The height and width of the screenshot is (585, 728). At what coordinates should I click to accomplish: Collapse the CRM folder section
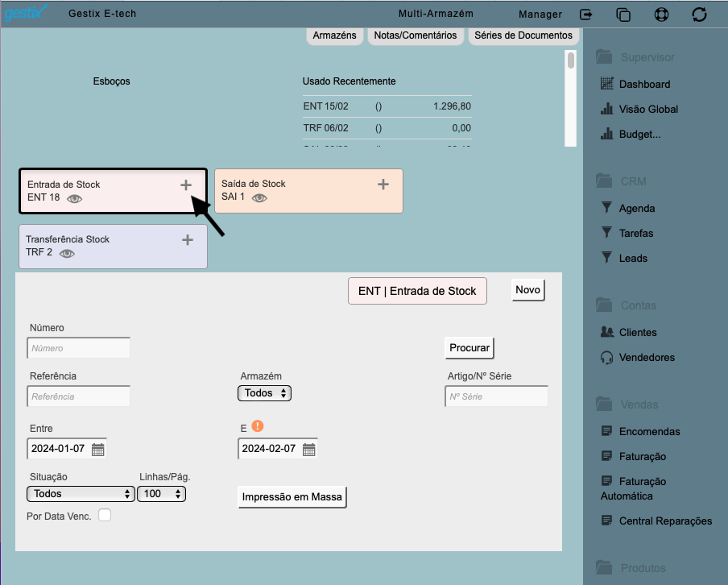[x=621, y=181]
